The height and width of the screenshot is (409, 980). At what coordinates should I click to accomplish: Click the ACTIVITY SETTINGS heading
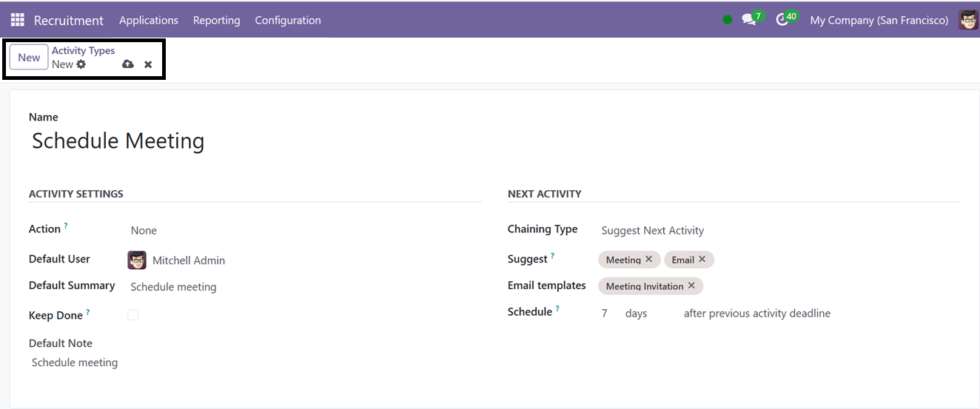76,194
